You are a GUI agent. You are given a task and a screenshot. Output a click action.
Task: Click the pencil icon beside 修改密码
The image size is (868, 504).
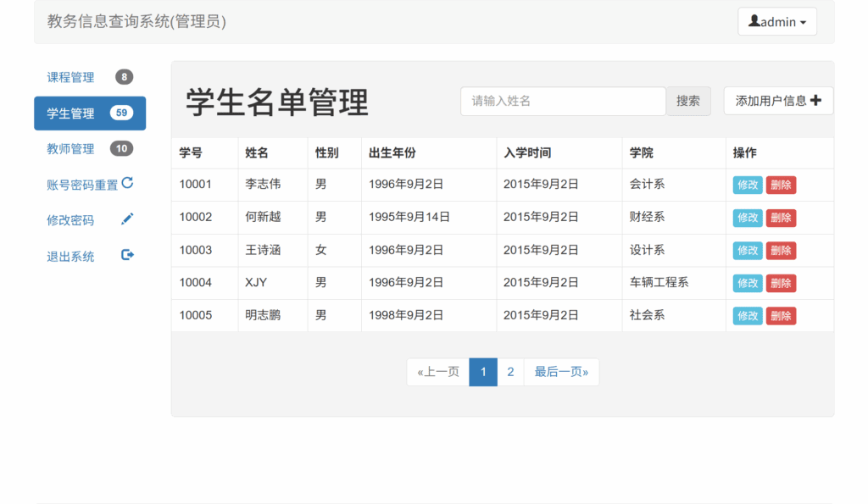coord(126,220)
